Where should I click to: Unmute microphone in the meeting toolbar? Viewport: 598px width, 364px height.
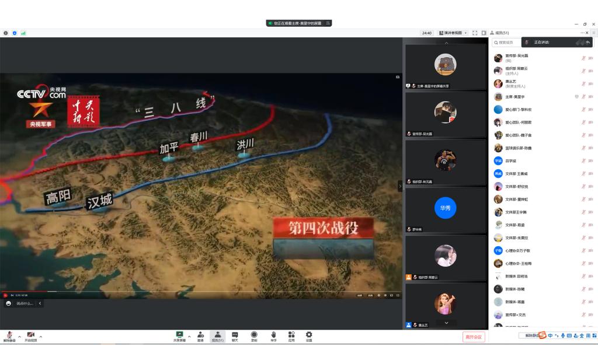[x=9, y=335]
